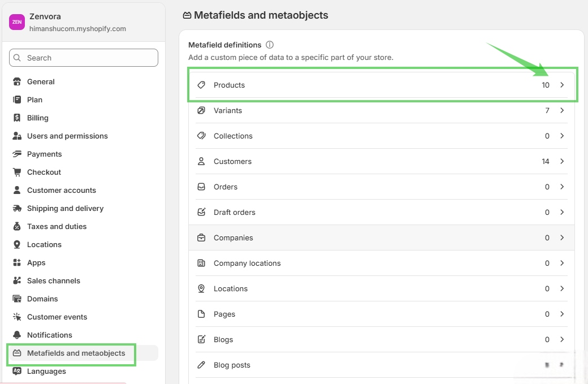This screenshot has height=384, width=588.
Task: Click the Metafields and metaobjects icon
Action: [18, 353]
